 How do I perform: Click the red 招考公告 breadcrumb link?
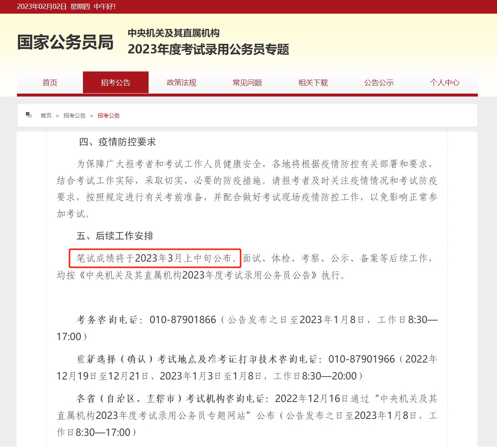pyautogui.click(x=108, y=116)
